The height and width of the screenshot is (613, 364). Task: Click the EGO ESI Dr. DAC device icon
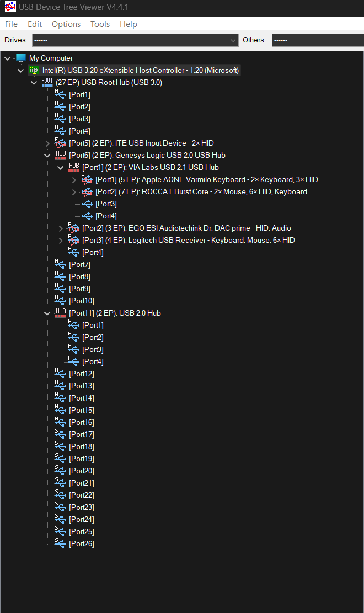(73, 228)
